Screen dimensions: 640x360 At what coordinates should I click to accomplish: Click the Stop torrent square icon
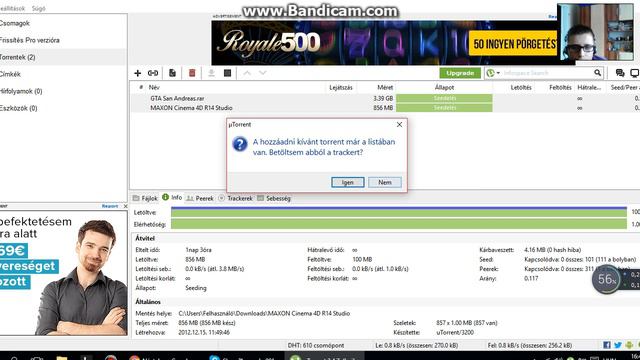point(227,73)
